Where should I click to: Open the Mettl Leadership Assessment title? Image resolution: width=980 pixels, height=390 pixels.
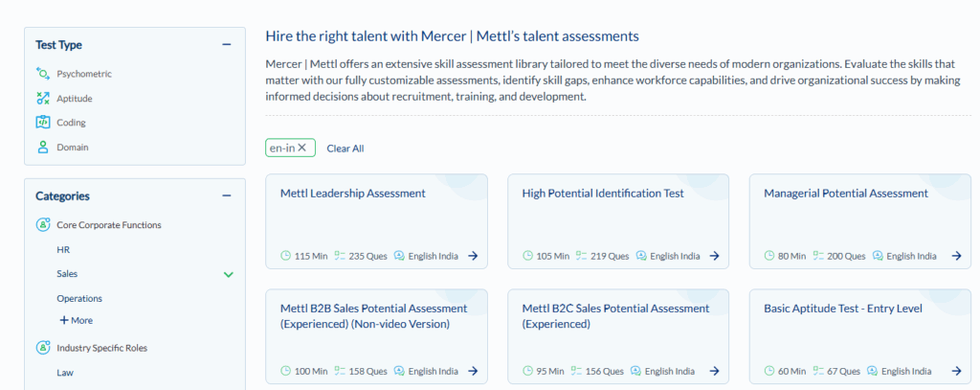point(353,194)
